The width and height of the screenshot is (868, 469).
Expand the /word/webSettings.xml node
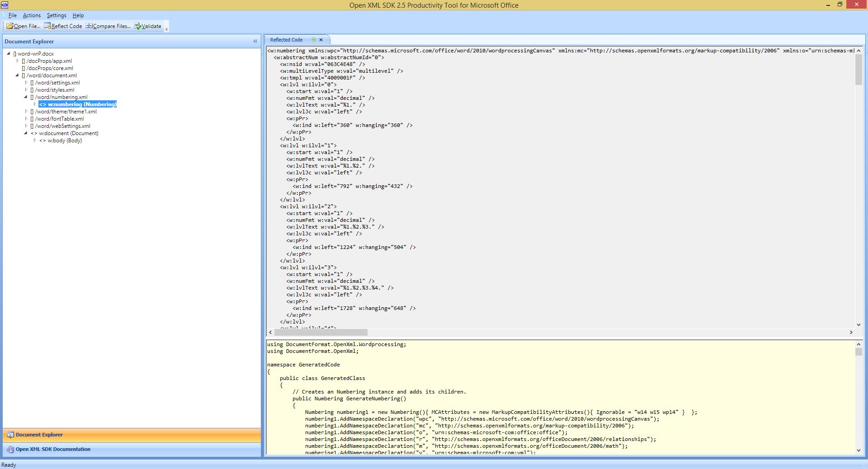click(x=26, y=126)
